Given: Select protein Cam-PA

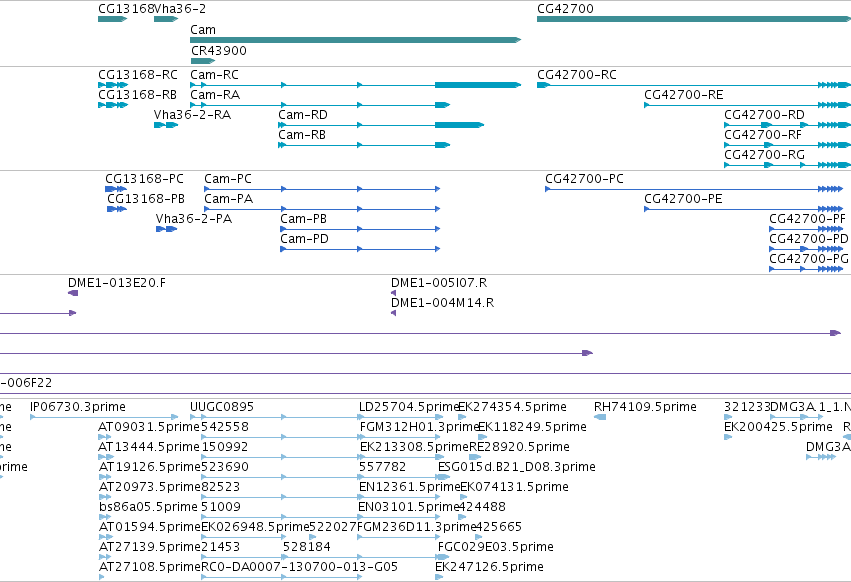Looking at the screenshot, I should coord(322,209).
